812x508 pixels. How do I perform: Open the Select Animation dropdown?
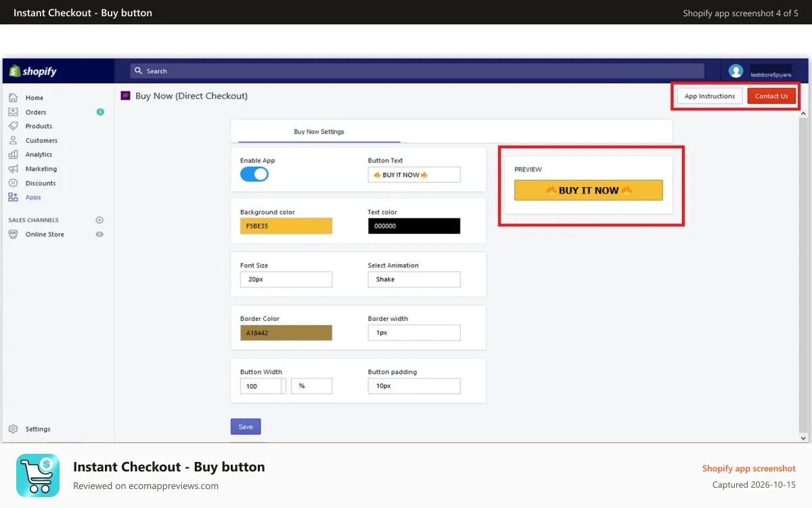414,279
